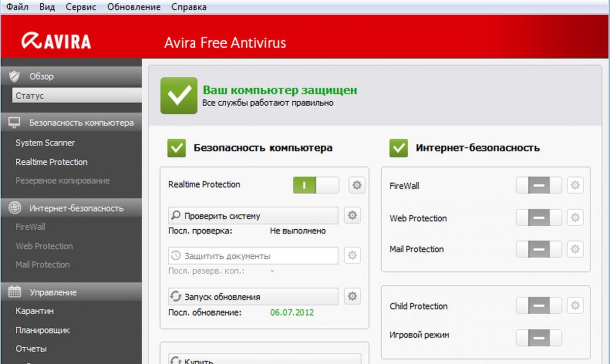Click the Child Protection gear icon
The image size is (610, 364).
575,306
